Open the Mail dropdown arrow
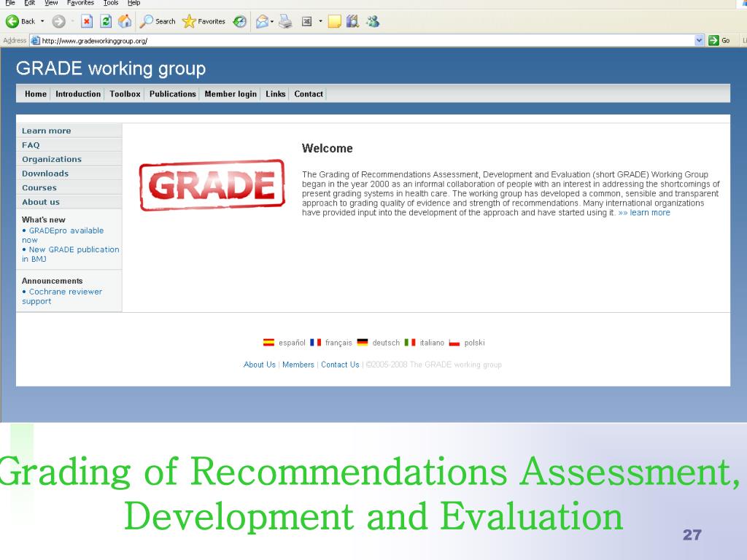747x560 pixels. pyautogui.click(x=272, y=21)
